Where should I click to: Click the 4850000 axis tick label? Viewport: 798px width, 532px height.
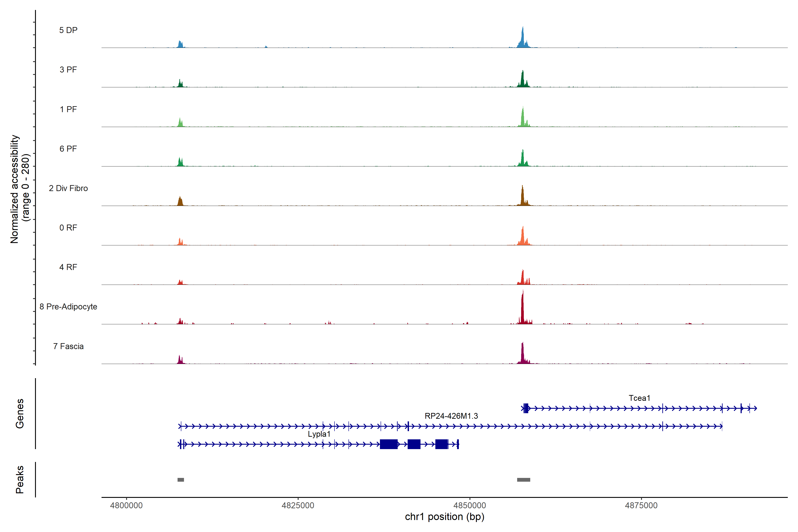pos(469,505)
